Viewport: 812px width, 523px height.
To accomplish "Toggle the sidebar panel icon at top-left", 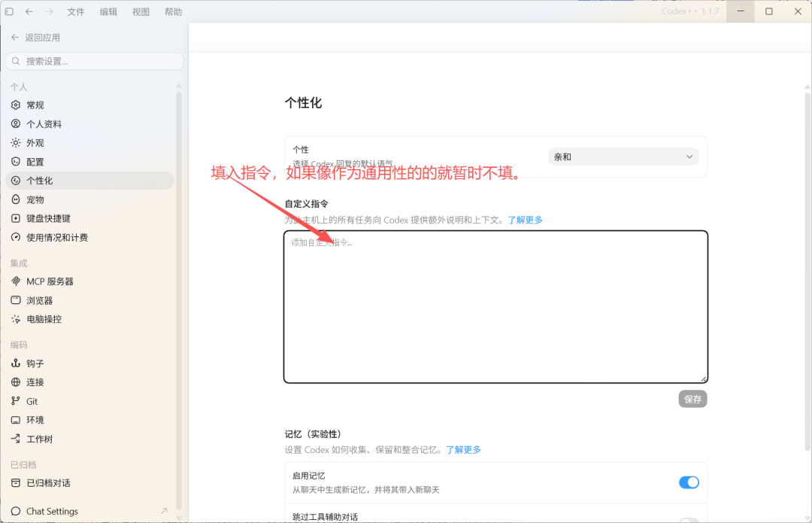I will click(x=9, y=11).
